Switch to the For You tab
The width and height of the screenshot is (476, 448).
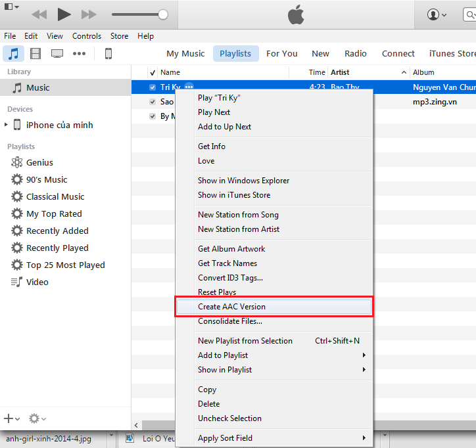(281, 54)
